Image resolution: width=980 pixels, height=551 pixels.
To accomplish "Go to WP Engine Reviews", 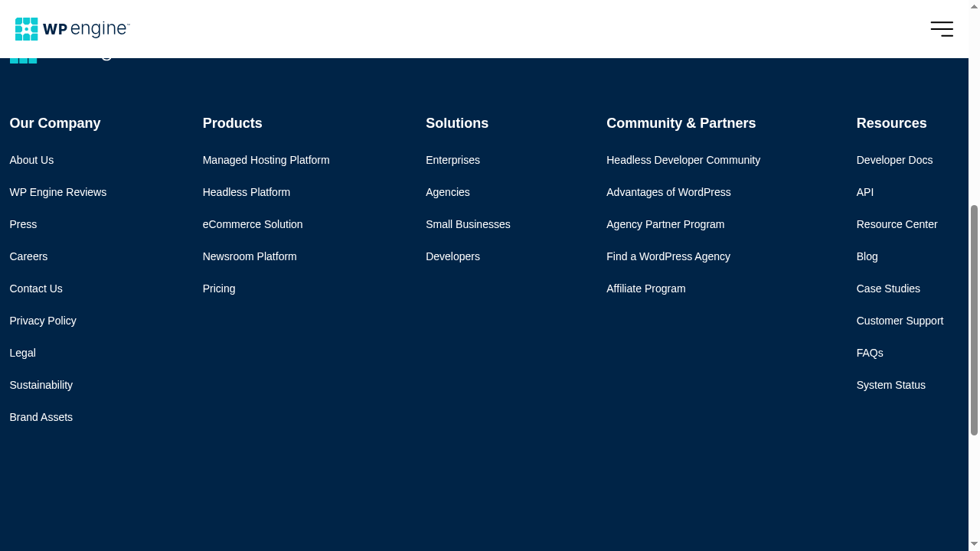I will pos(58,192).
